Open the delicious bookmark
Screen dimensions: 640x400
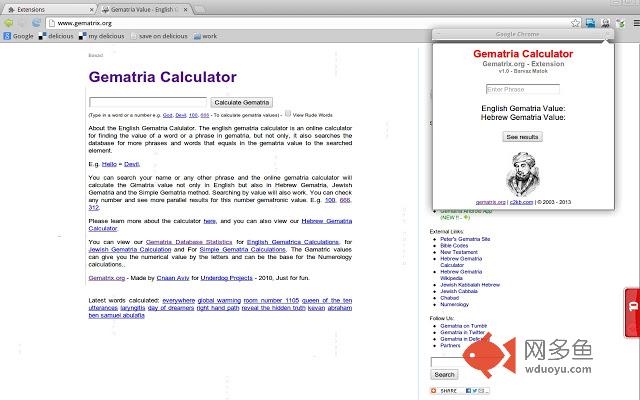(56, 36)
